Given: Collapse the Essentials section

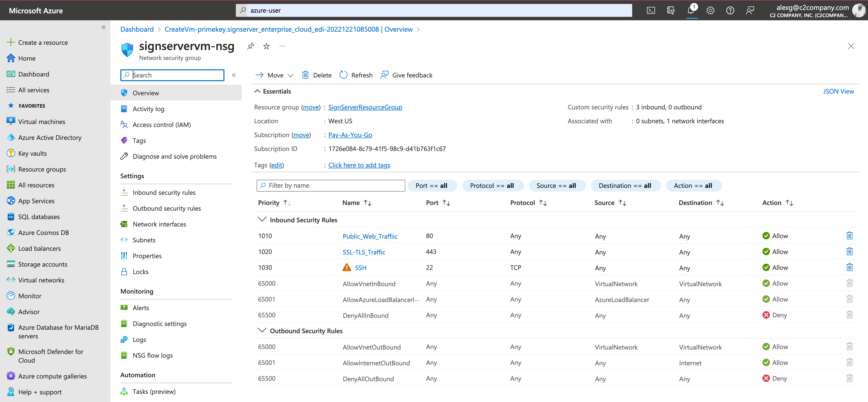Looking at the screenshot, I should pyautogui.click(x=257, y=91).
